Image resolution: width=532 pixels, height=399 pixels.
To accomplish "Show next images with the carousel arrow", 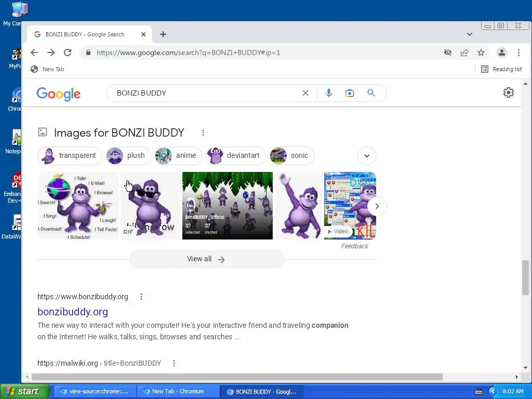I will [x=377, y=206].
